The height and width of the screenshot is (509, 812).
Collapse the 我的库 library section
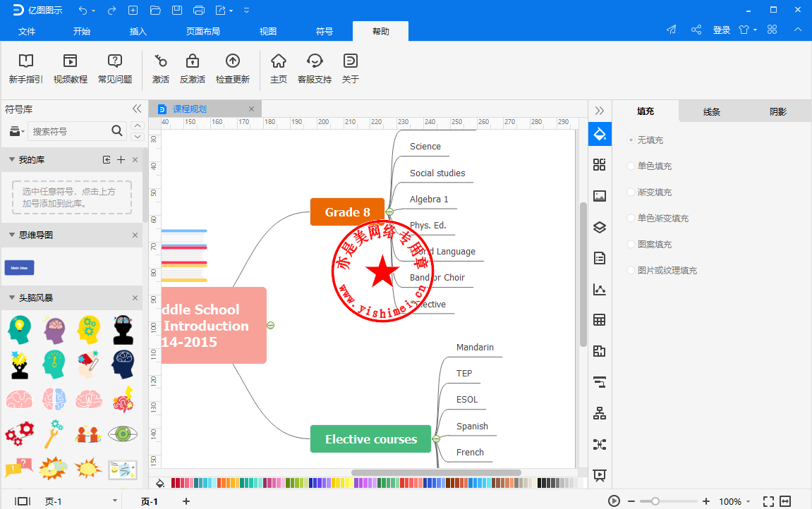(x=12, y=160)
